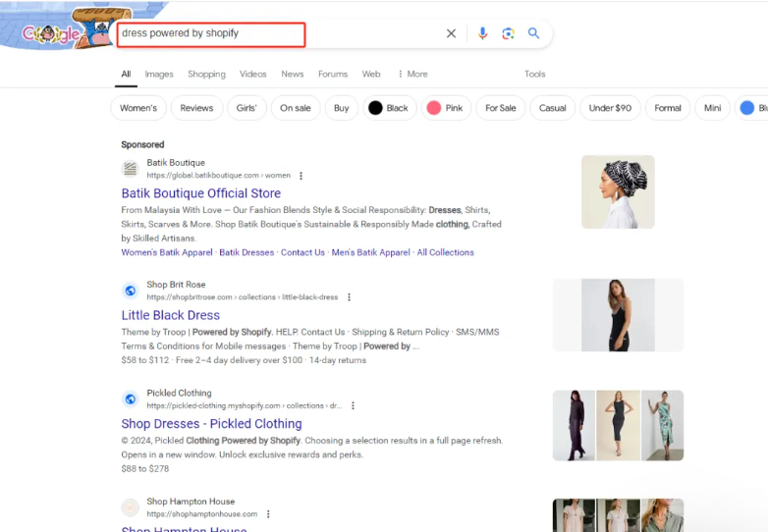Click Pickled Clothing dark long dress thumbnail
The height and width of the screenshot is (532, 768).
pyautogui.click(x=574, y=425)
